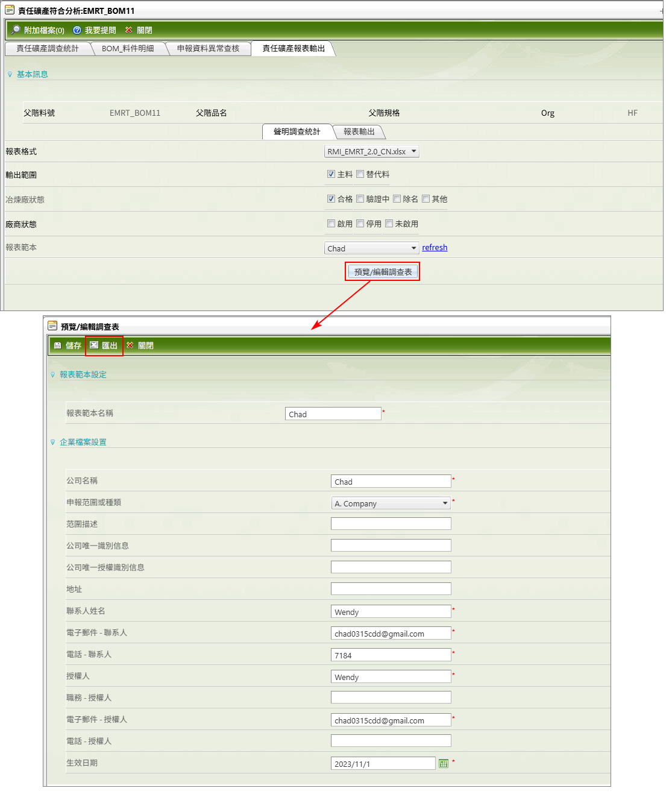The image size is (672, 797).
Task: Select the 報表輸出 sub-tab
Action: click(x=359, y=131)
